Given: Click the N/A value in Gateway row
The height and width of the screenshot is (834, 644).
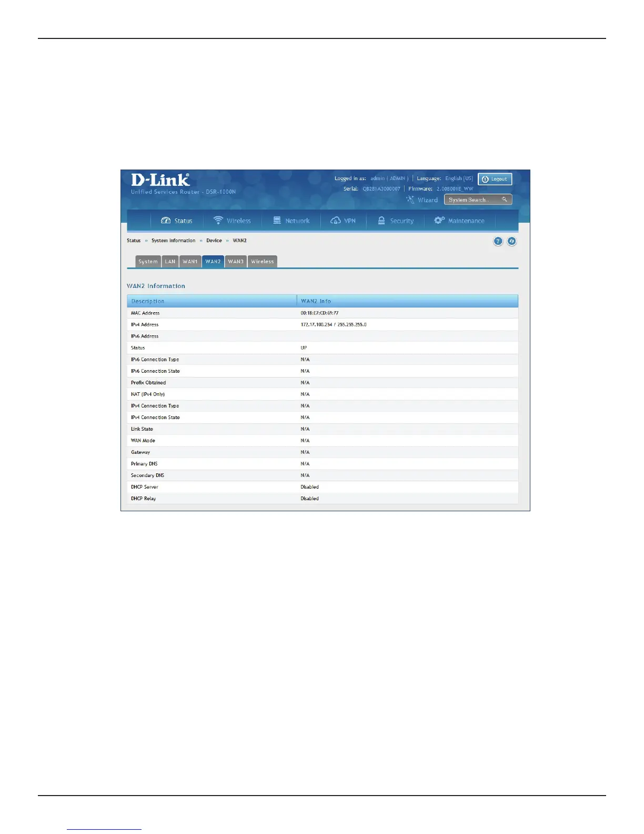Looking at the screenshot, I should (x=305, y=452).
